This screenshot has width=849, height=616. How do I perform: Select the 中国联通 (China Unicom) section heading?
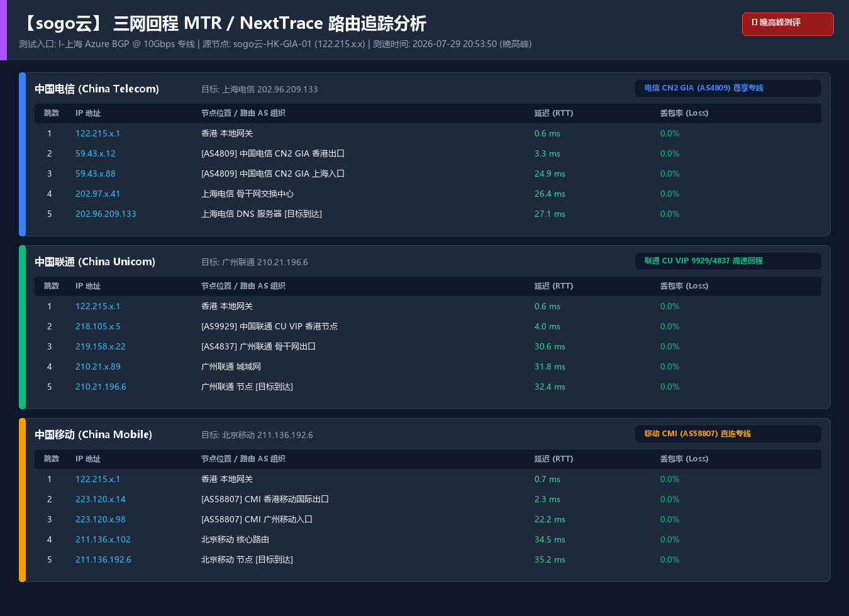pyautogui.click(x=95, y=261)
